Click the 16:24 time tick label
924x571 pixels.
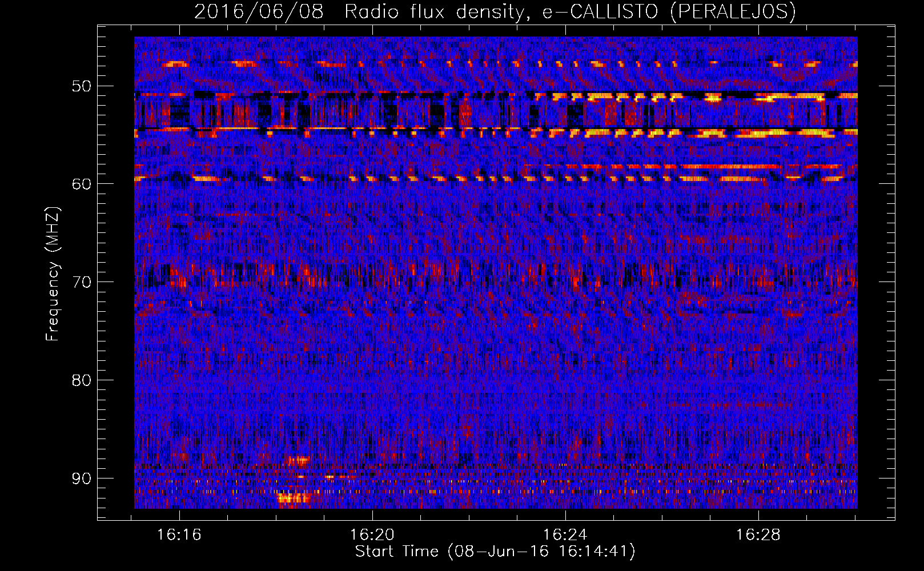pyautogui.click(x=565, y=535)
